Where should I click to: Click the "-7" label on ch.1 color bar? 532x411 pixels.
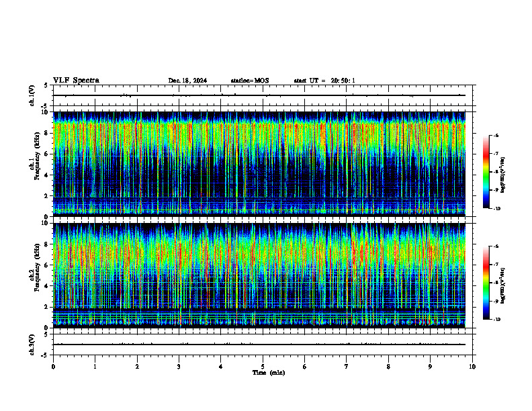click(x=496, y=154)
